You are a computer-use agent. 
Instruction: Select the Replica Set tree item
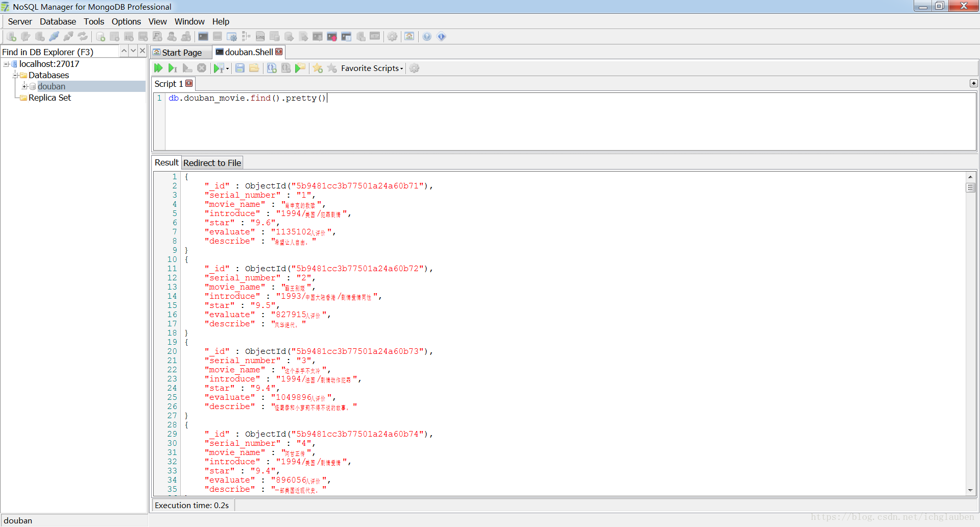[x=50, y=98]
